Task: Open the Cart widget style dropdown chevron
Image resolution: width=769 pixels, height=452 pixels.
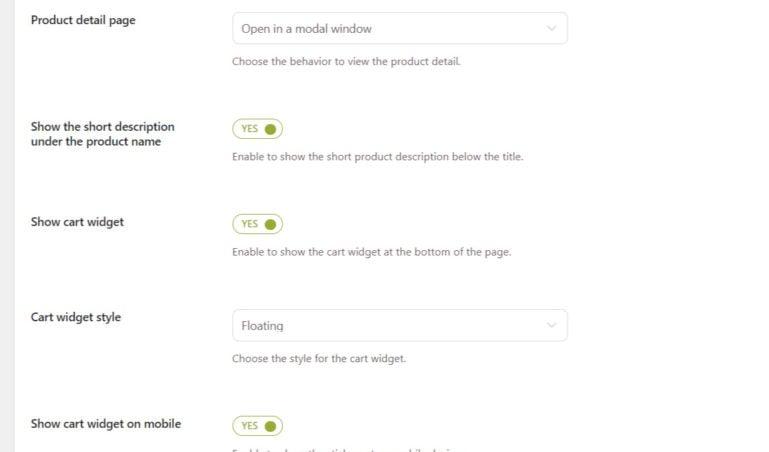Action: point(551,326)
